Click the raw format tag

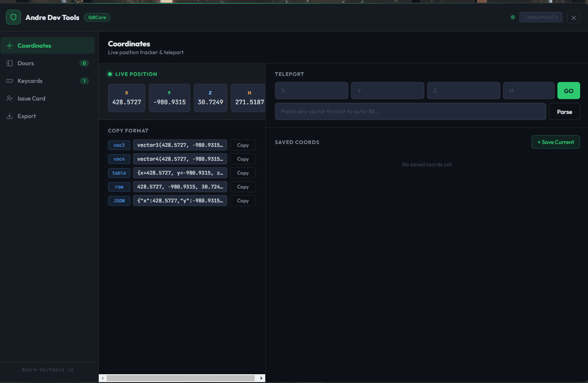click(119, 187)
